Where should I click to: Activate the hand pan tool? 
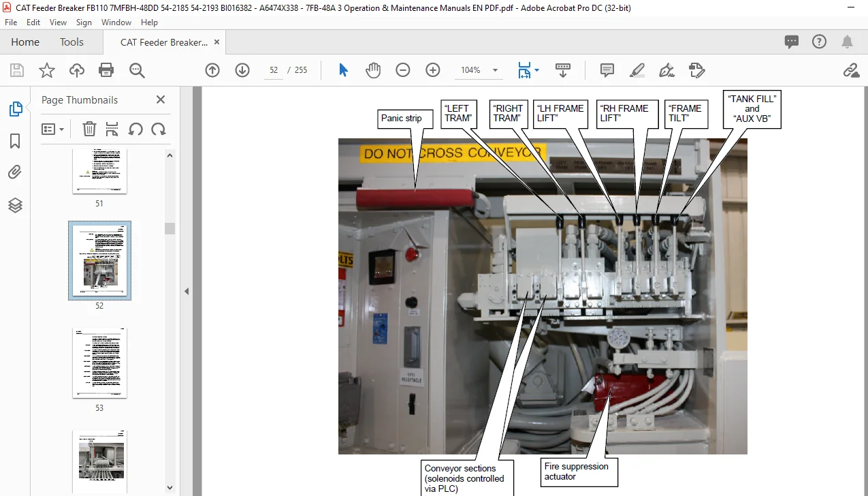[373, 70]
